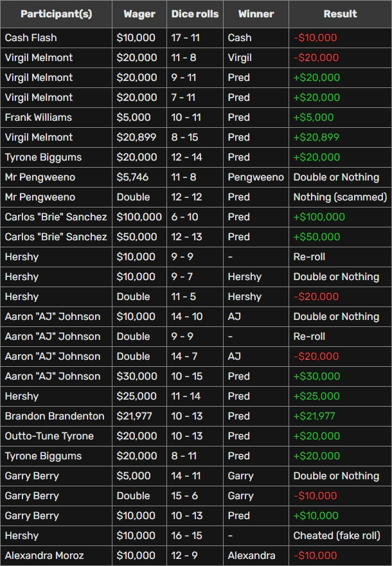
Task: Click the 16 - 15 dice roll cell
Action: pyautogui.click(x=185, y=536)
